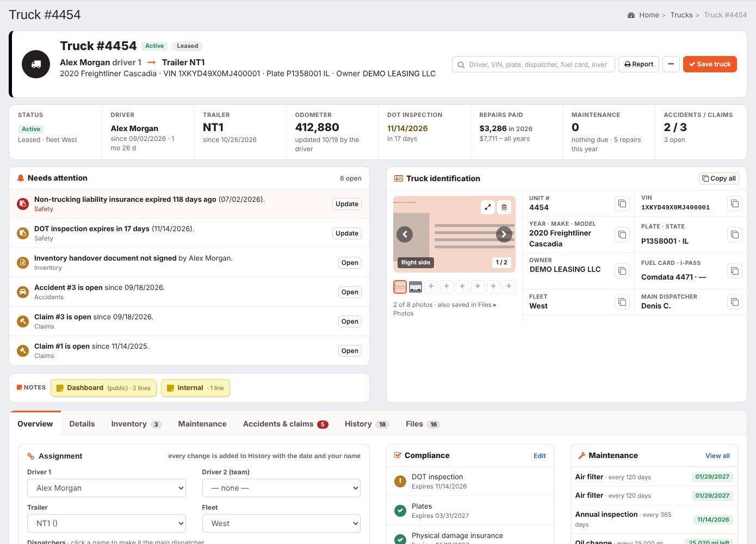
Task: Select the first photo thumbnail
Action: pyautogui.click(x=400, y=287)
